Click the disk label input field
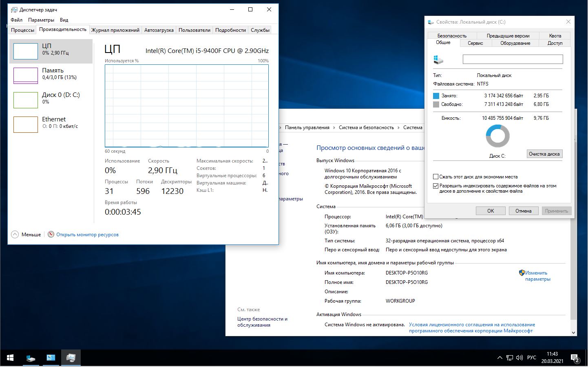588x367 pixels. click(x=513, y=59)
